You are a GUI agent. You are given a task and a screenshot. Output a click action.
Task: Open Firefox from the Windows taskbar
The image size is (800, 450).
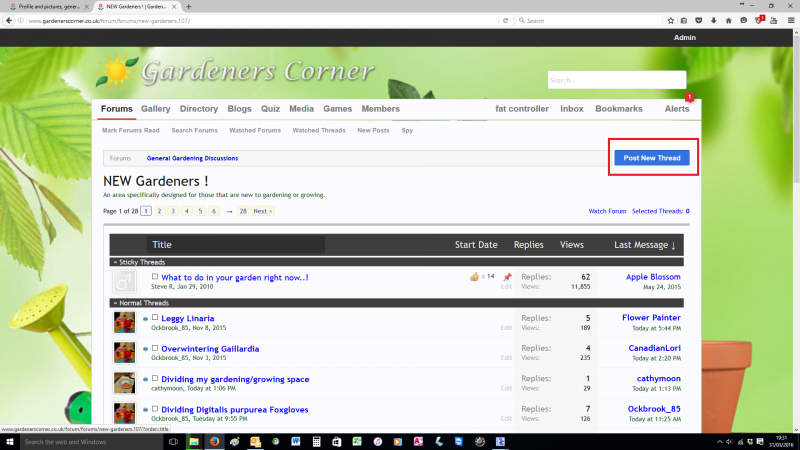click(x=214, y=441)
